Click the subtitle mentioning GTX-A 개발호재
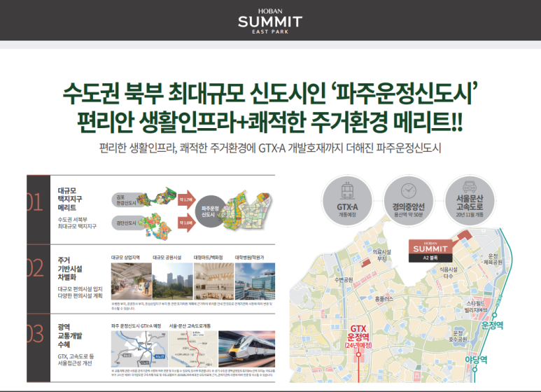 point(270,148)
